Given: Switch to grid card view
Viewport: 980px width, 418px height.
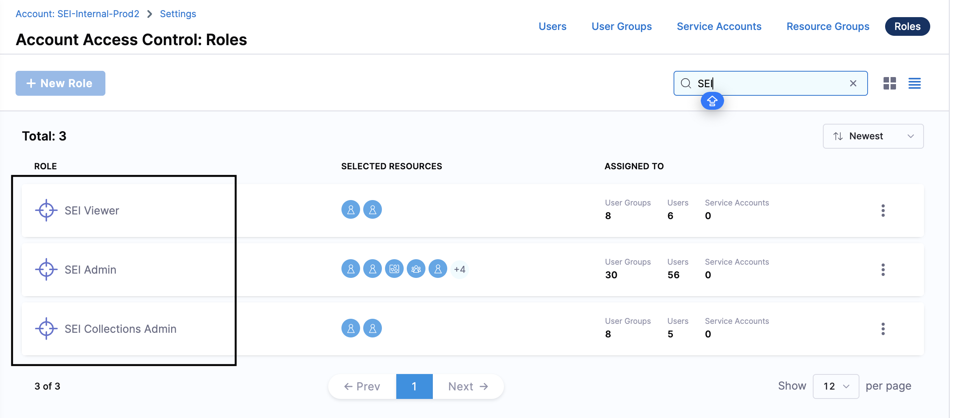Looking at the screenshot, I should tap(889, 83).
